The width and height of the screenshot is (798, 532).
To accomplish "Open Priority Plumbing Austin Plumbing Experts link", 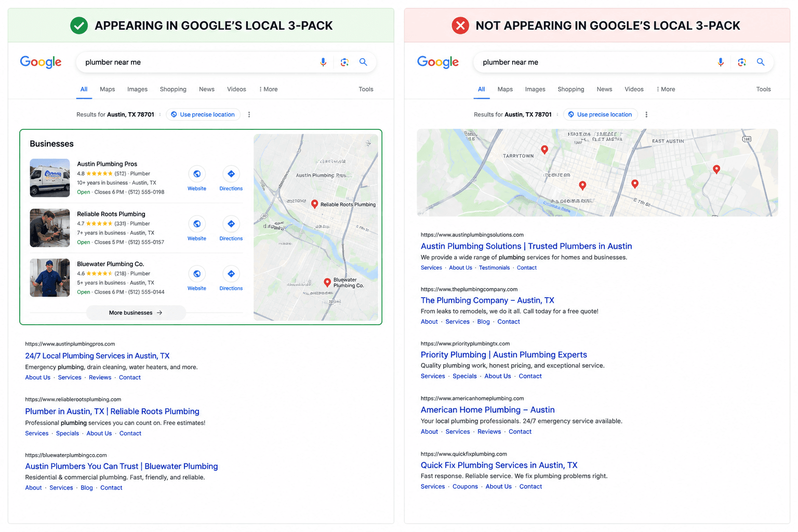I will pyautogui.click(x=504, y=355).
